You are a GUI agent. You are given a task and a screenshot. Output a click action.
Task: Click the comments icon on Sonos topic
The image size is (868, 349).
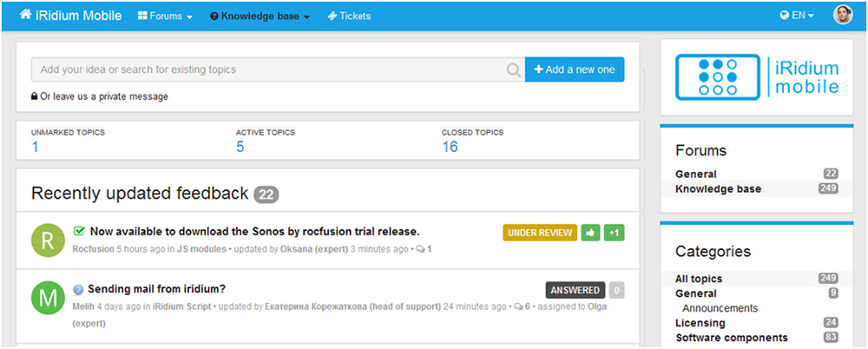point(420,249)
